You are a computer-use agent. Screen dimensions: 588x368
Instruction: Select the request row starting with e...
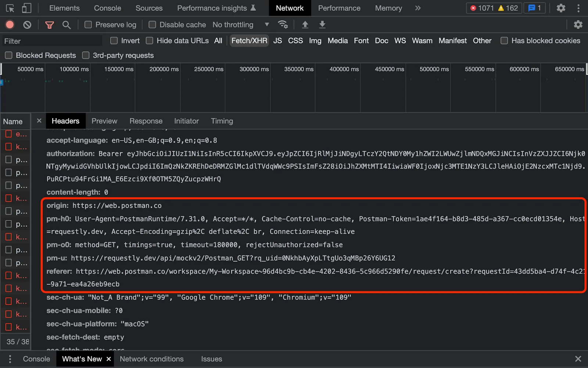click(x=15, y=134)
